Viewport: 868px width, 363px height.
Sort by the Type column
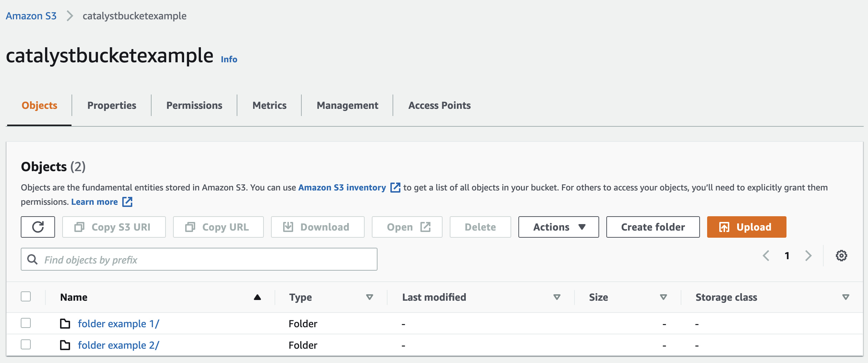[x=370, y=297]
